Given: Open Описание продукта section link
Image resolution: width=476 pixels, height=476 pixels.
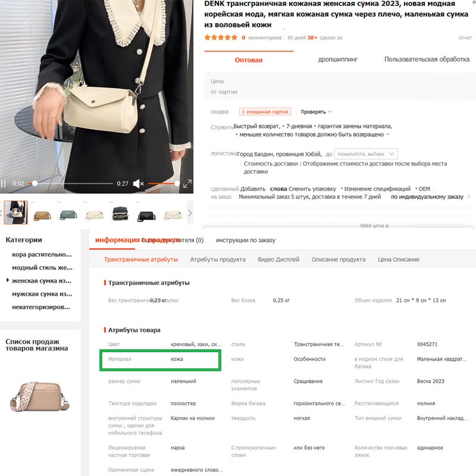Looking at the screenshot, I should 338,259.
